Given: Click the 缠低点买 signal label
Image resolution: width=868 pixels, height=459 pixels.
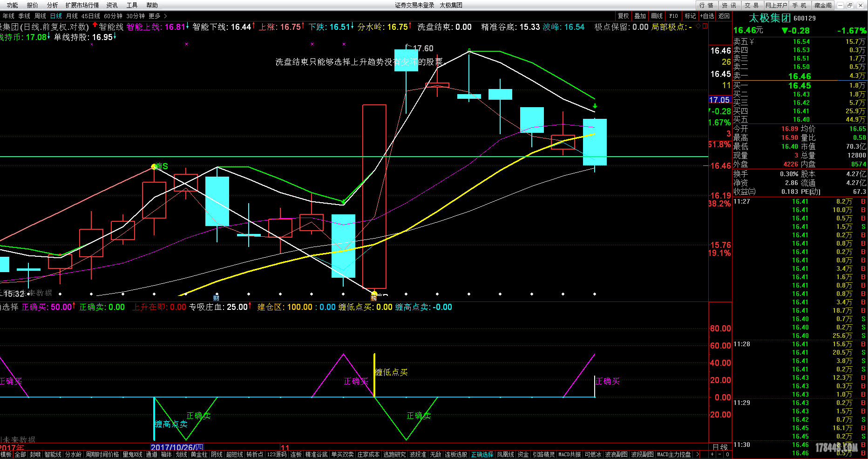Looking at the screenshot, I should tap(391, 372).
